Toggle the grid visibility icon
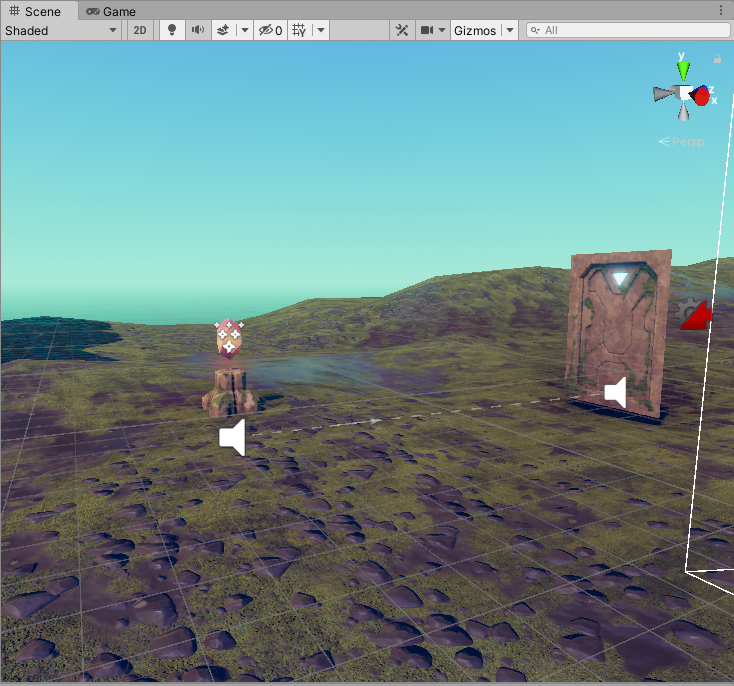Screen dimensions: 734x686 (x=299, y=30)
